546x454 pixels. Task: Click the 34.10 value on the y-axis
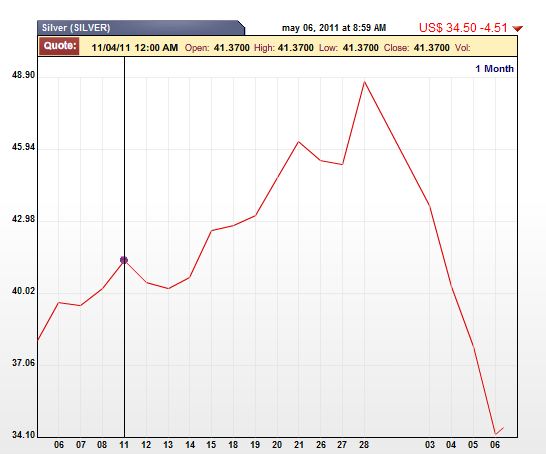click(23, 435)
